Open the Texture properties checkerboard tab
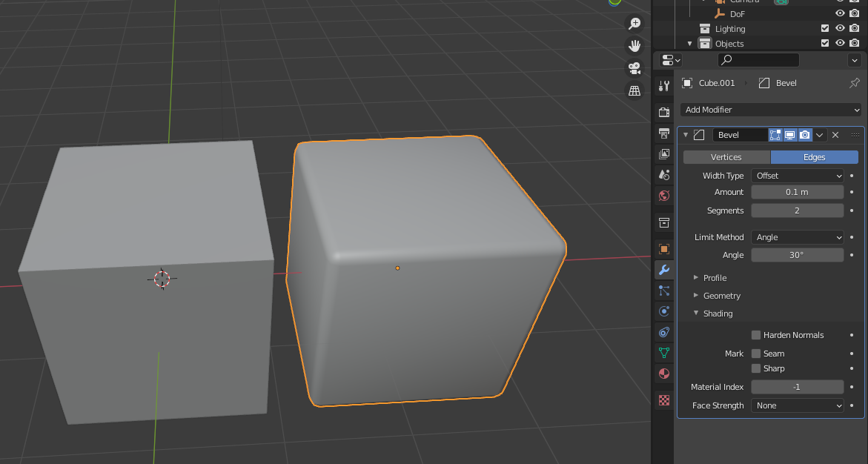Viewport: 868px width, 464px height. pos(663,400)
